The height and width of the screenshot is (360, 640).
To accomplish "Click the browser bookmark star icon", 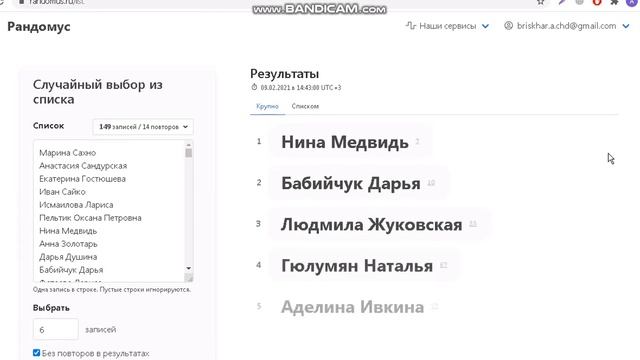I will [x=540, y=2].
